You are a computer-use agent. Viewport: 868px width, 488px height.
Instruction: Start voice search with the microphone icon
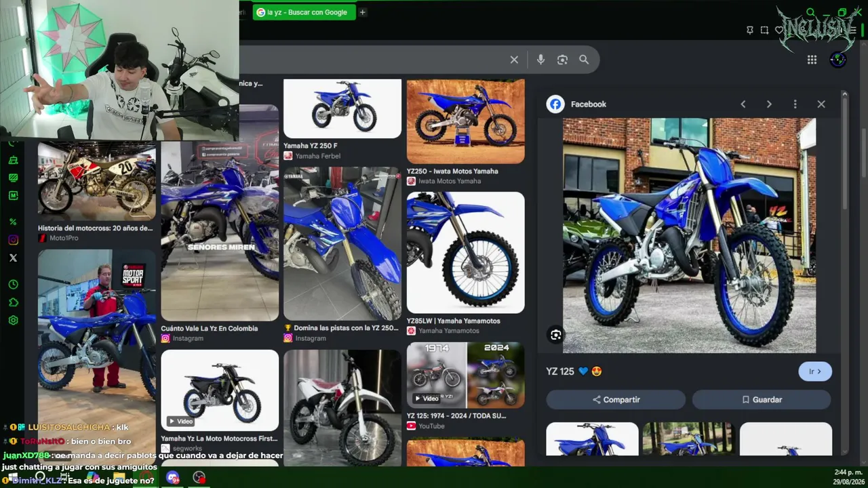pyautogui.click(x=540, y=60)
